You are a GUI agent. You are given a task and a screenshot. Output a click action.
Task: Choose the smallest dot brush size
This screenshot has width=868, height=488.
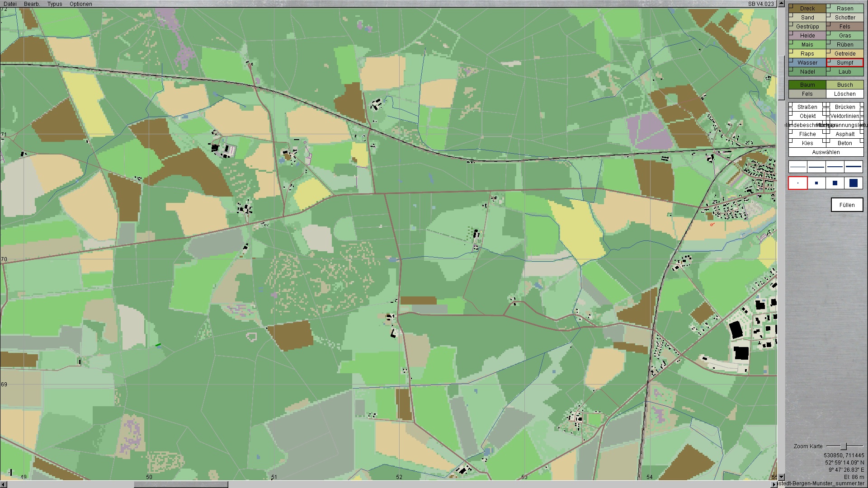pos(798,183)
